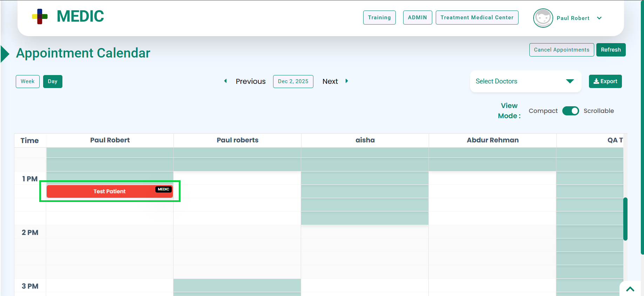Click the green triangle beside Appointment Calendar

(5, 54)
